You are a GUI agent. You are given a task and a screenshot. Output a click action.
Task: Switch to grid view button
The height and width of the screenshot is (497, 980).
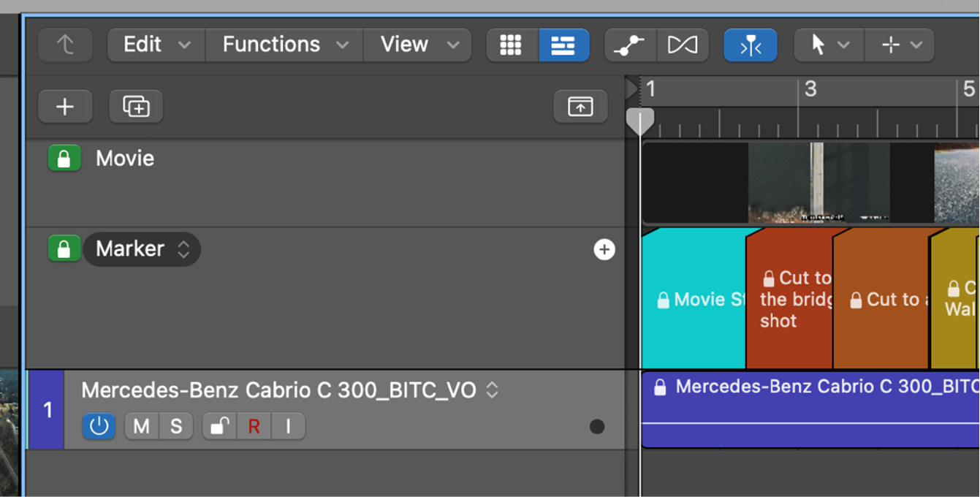tap(512, 45)
